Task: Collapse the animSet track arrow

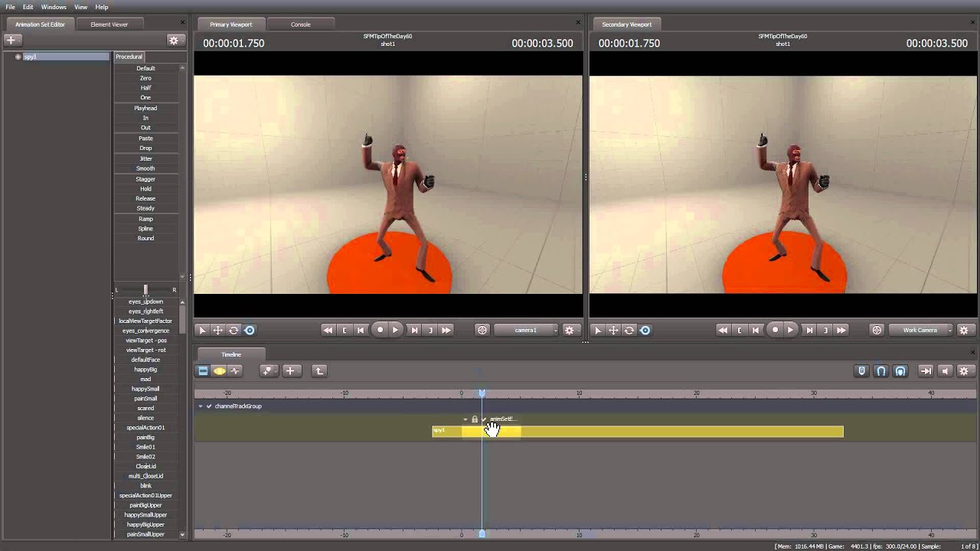Action: point(465,419)
